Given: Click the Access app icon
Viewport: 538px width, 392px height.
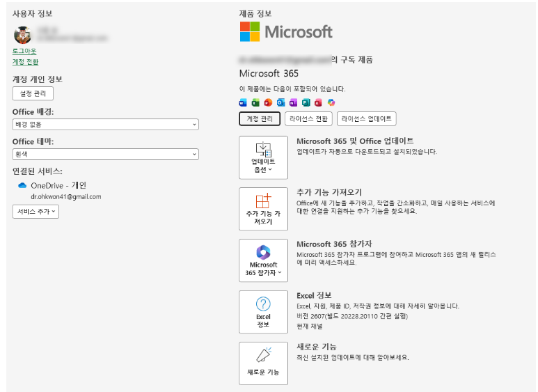Looking at the screenshot, I should pos(318,102).
